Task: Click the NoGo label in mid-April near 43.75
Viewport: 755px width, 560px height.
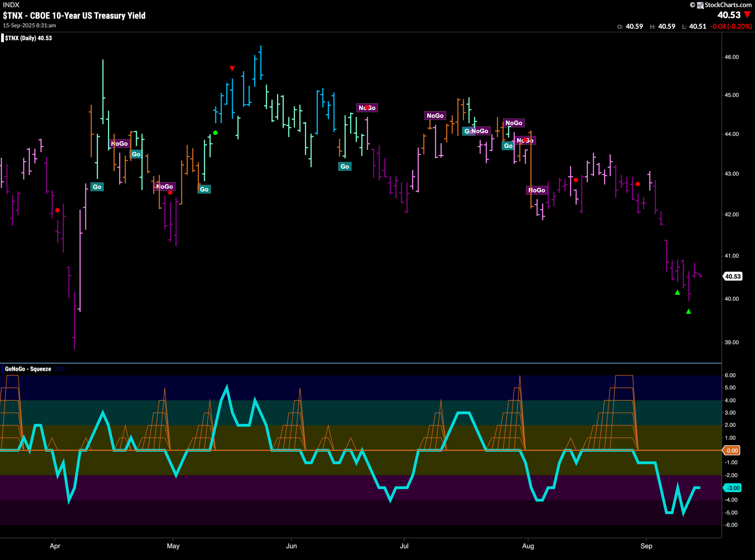Action: (x=119, y=144)
